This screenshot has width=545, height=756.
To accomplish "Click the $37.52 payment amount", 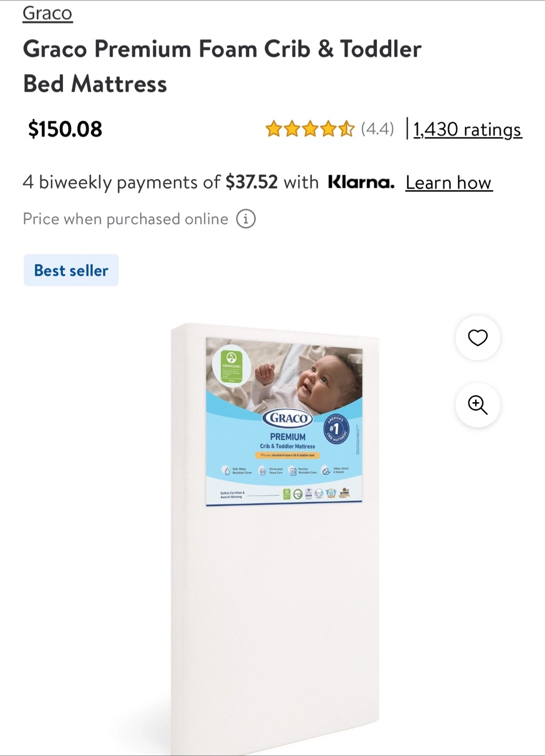I will (251, 182).
